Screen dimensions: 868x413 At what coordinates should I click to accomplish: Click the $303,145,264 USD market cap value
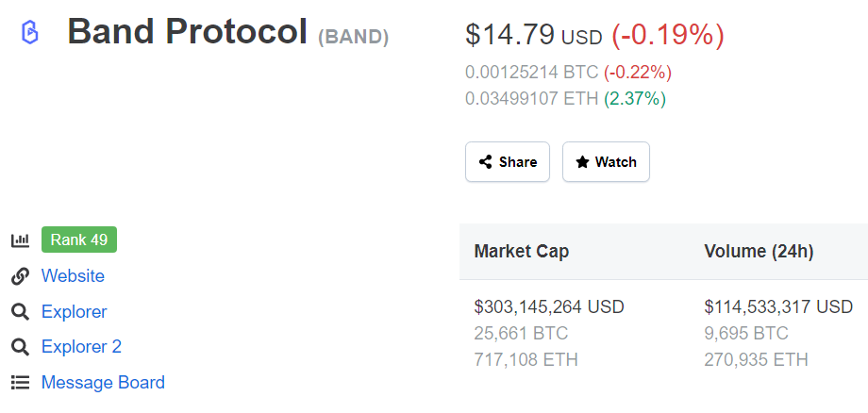pos(549,306)
